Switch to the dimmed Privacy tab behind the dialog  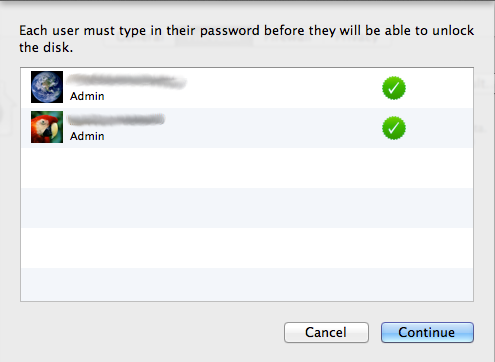(356, 37)
